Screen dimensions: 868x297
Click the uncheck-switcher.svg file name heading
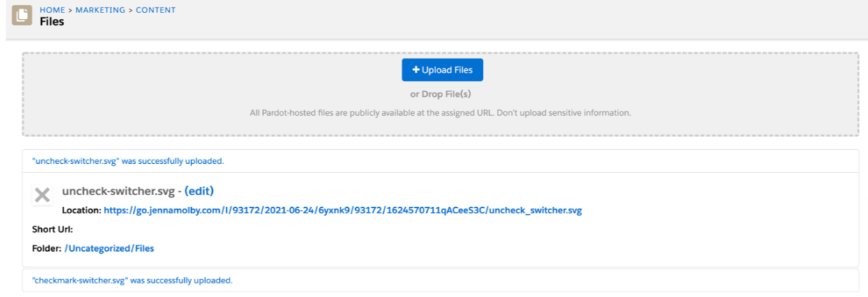coord(118,191)
